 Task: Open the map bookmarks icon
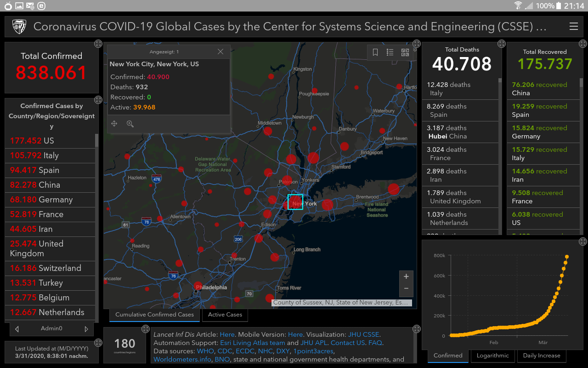click(x=375, y=52)
